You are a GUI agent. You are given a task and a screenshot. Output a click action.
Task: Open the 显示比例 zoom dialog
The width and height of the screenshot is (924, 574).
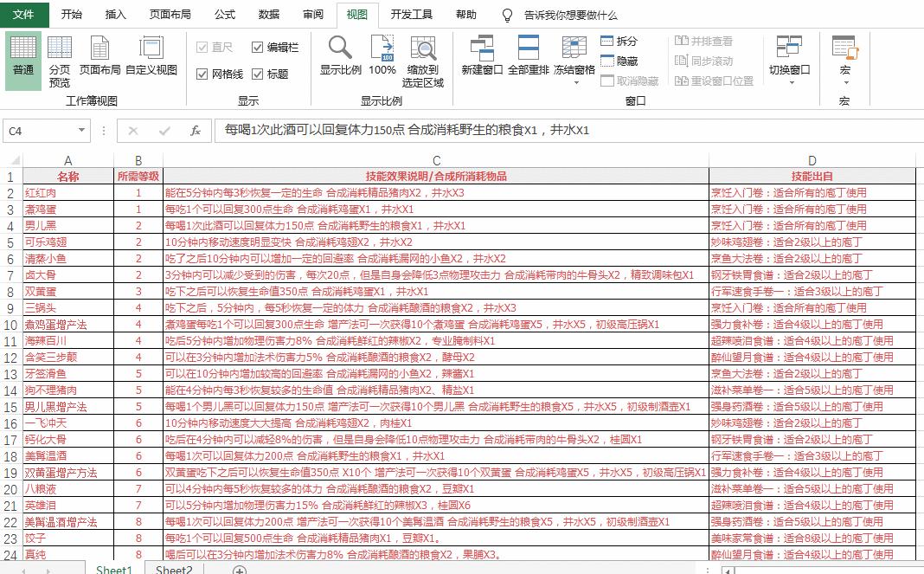(x=341, y=58)
